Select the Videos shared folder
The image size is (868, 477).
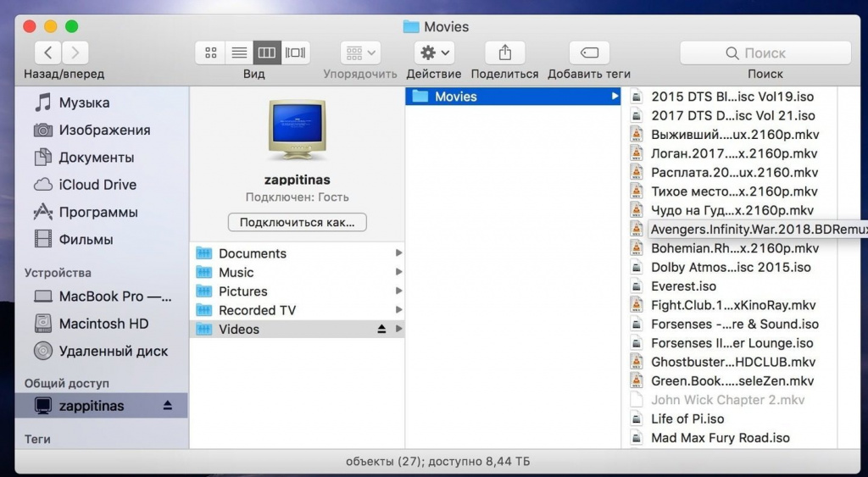point(298,329)
